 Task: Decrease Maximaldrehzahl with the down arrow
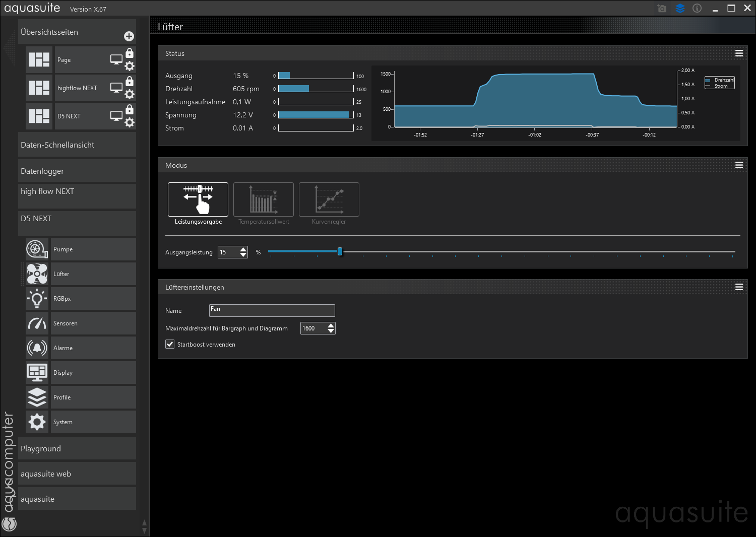point(331,331)
